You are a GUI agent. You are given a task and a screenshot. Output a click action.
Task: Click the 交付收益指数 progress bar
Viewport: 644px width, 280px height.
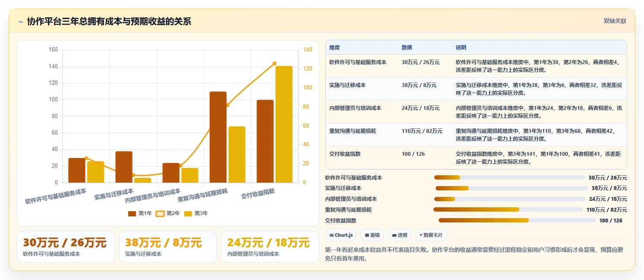coord(517,220)
